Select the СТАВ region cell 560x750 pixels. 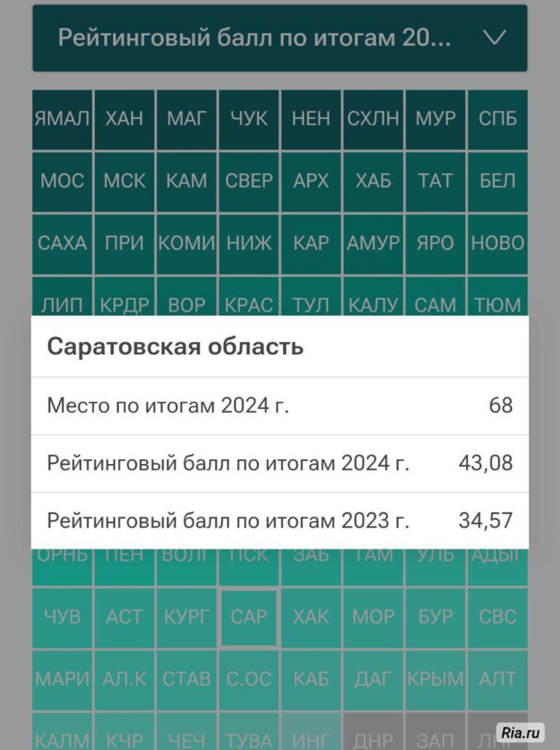tap(187, 679)
